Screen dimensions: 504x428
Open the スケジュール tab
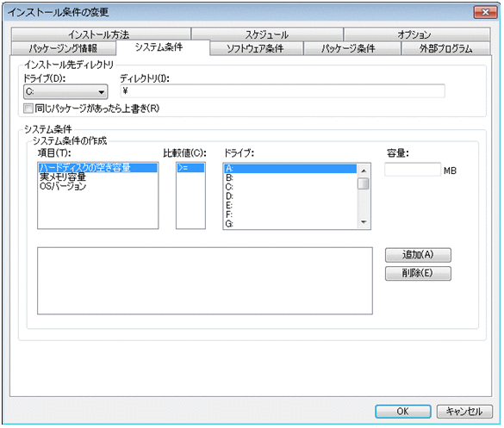pos(267,34)
